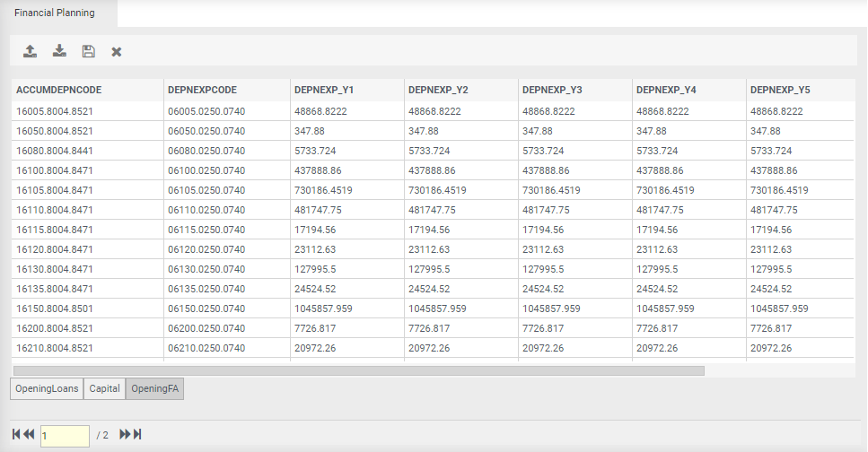Click the horizontal scrollbar under the table

pyautogui.click(x=358, y=370)
